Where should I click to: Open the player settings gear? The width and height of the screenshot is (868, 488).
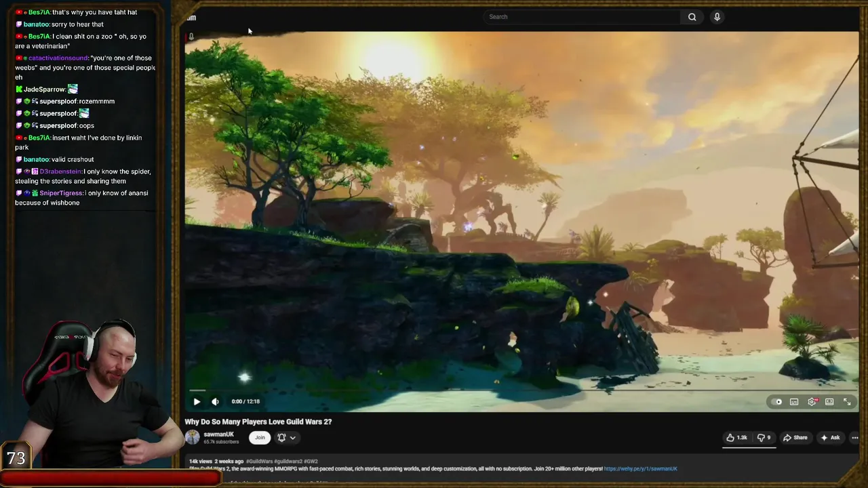812,402
